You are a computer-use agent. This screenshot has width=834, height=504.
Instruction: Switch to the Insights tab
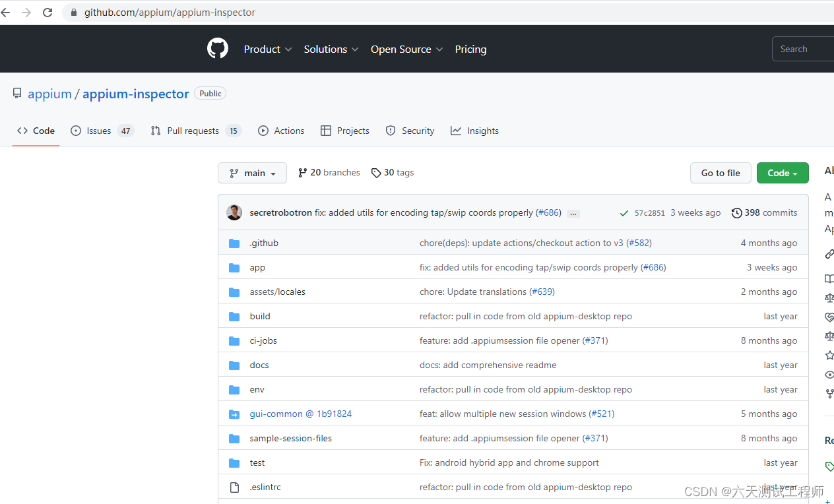(x=475, y=131)
